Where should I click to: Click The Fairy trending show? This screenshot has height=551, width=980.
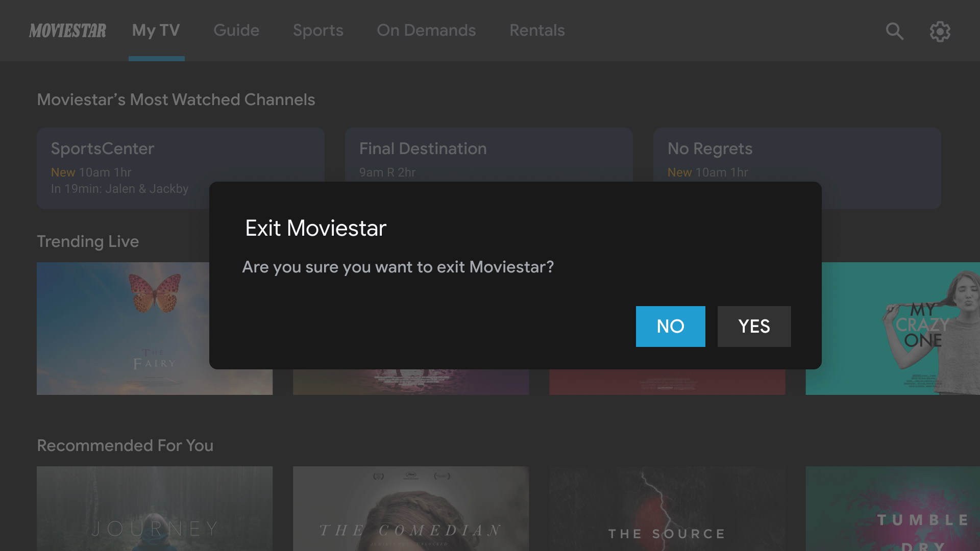coord(154,329)
